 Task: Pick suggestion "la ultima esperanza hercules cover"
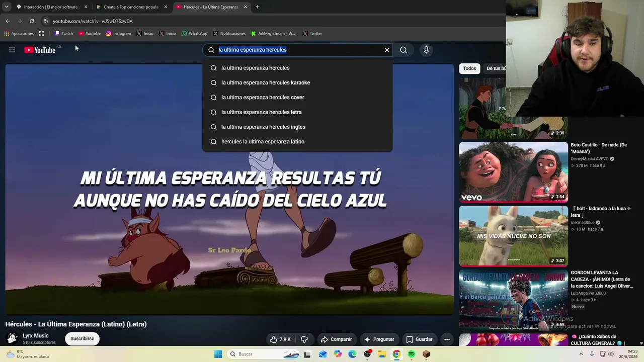(x=297, y=97)
